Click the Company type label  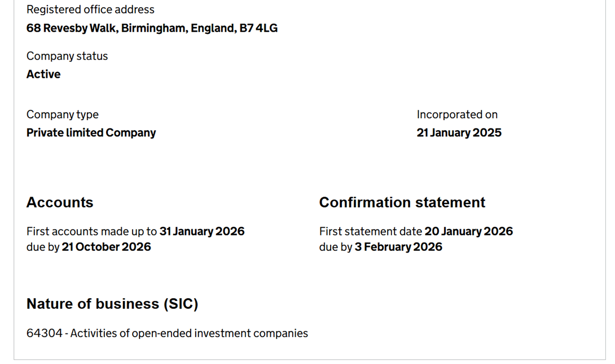point(63,114)
